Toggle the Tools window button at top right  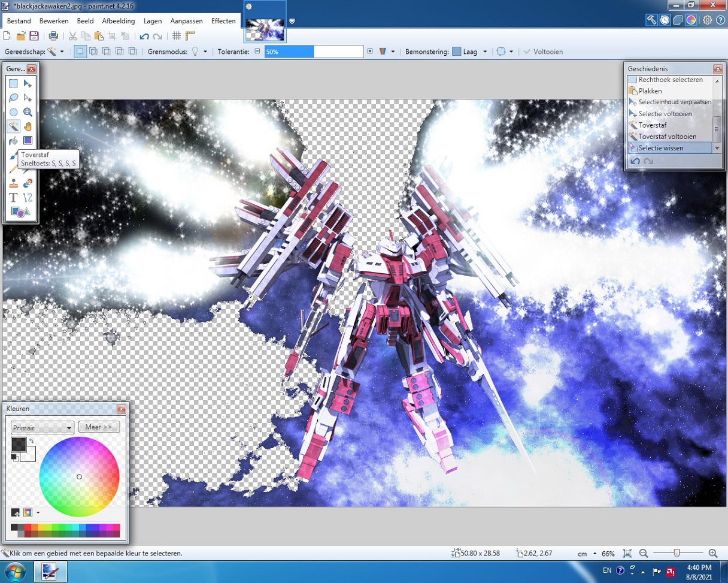click(x=652, y=20)
